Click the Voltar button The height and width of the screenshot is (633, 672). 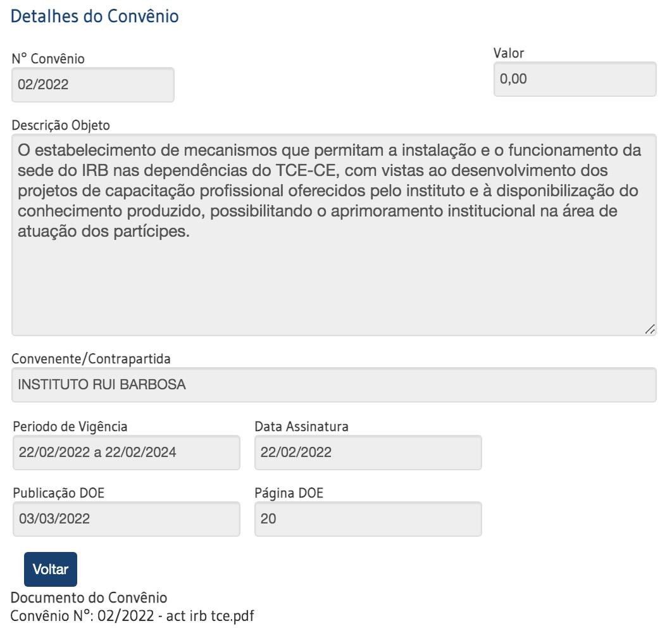pos(51,569)
